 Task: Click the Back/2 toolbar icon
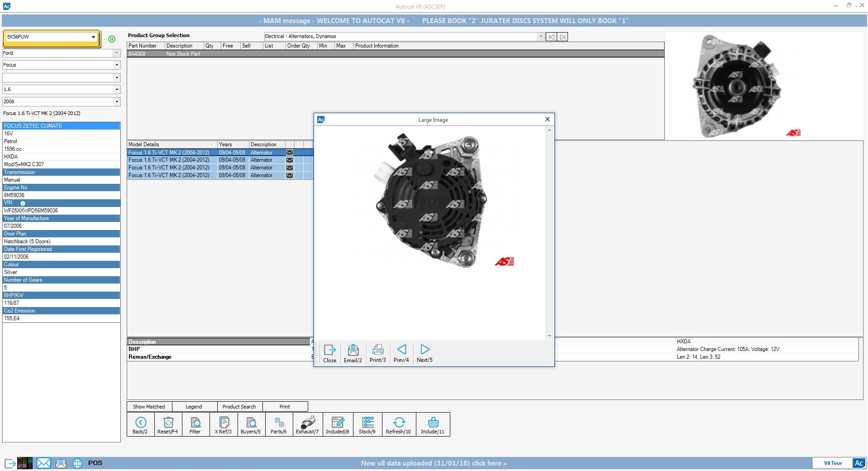click(141, 425)
